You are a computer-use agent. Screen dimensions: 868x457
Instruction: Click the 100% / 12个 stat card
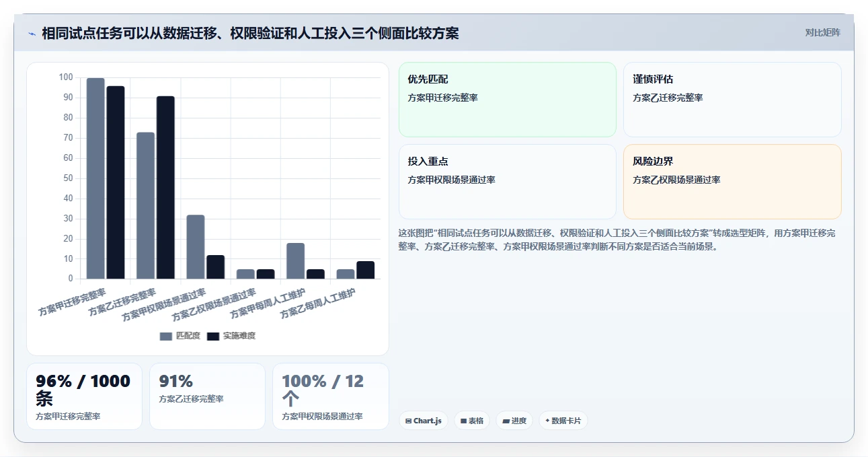click(x=330, y=396)
